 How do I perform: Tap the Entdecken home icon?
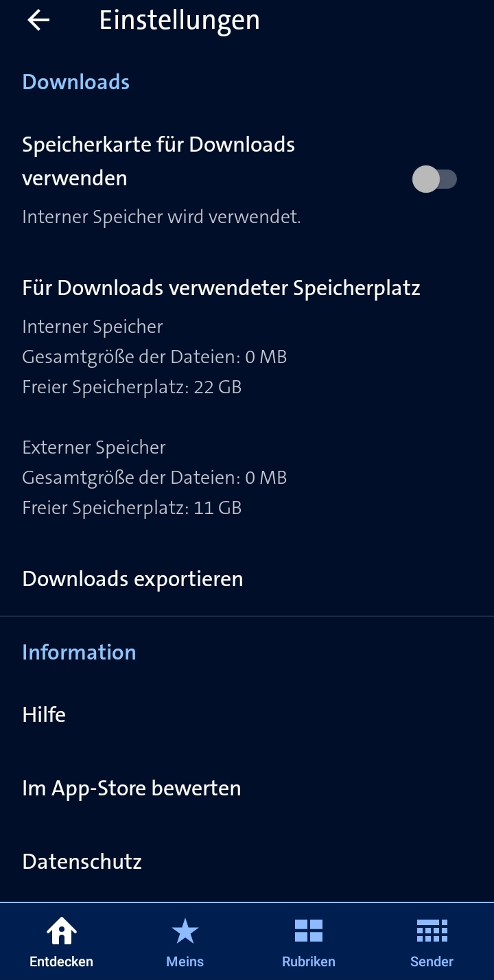[62, 931]
